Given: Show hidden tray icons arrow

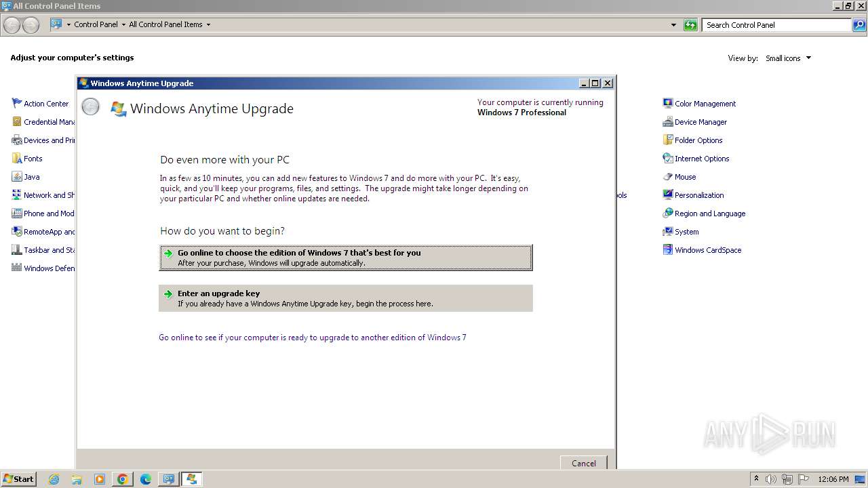Looking at the screenshot, I should point(756,479).
